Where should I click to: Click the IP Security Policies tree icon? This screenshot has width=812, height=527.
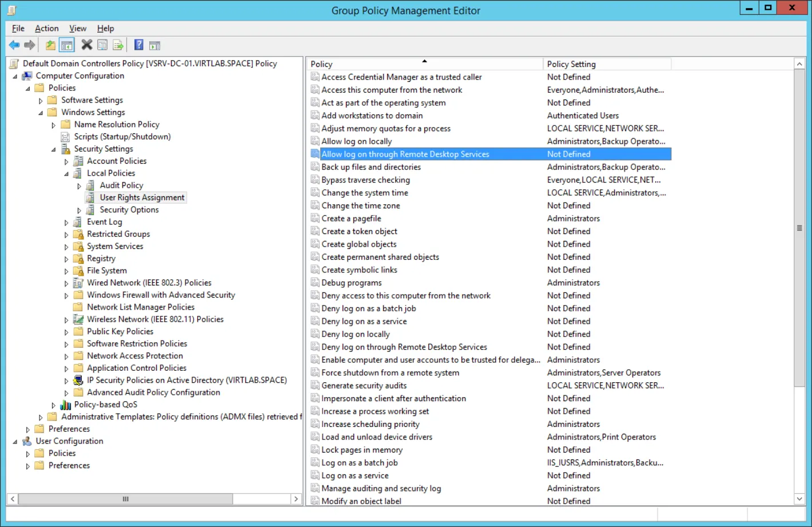tap(78, 380)
